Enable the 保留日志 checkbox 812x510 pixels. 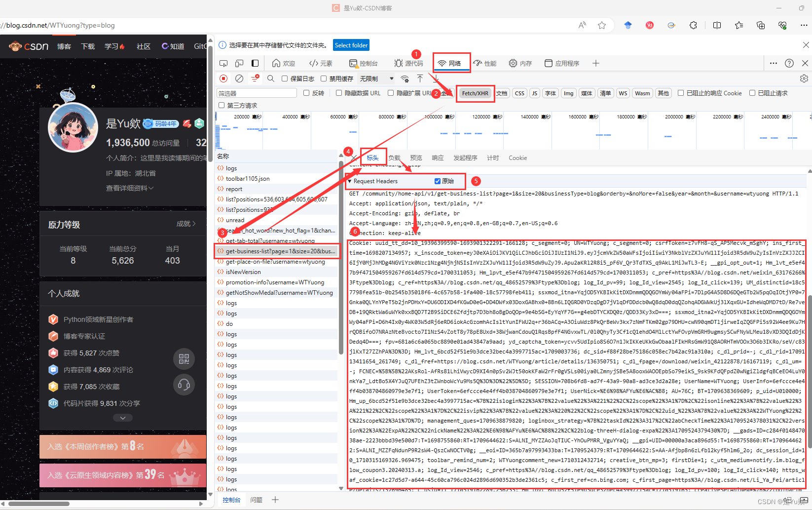click(285, 78)
